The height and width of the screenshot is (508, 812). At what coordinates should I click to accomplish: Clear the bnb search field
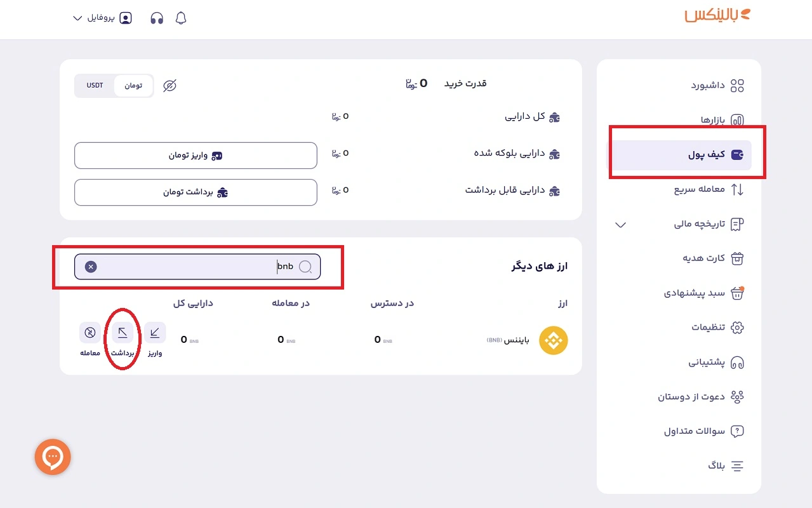pyautogui.click(x=91, y=267)
